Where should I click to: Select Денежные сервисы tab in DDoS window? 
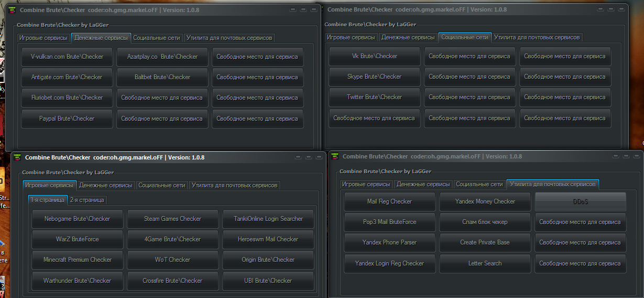[423, 184]
